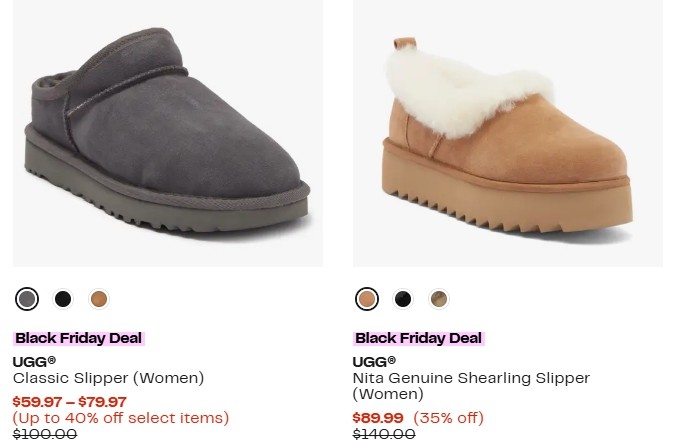Click the $89.99 sale price

click(378, 418)
